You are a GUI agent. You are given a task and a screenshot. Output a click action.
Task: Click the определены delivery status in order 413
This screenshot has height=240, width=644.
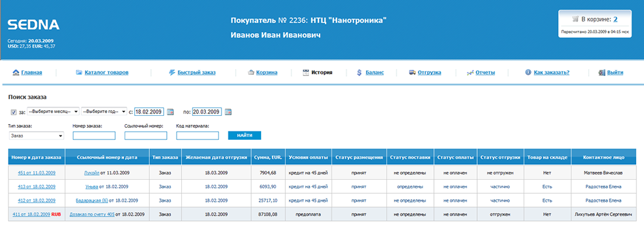tap(410, 187)
